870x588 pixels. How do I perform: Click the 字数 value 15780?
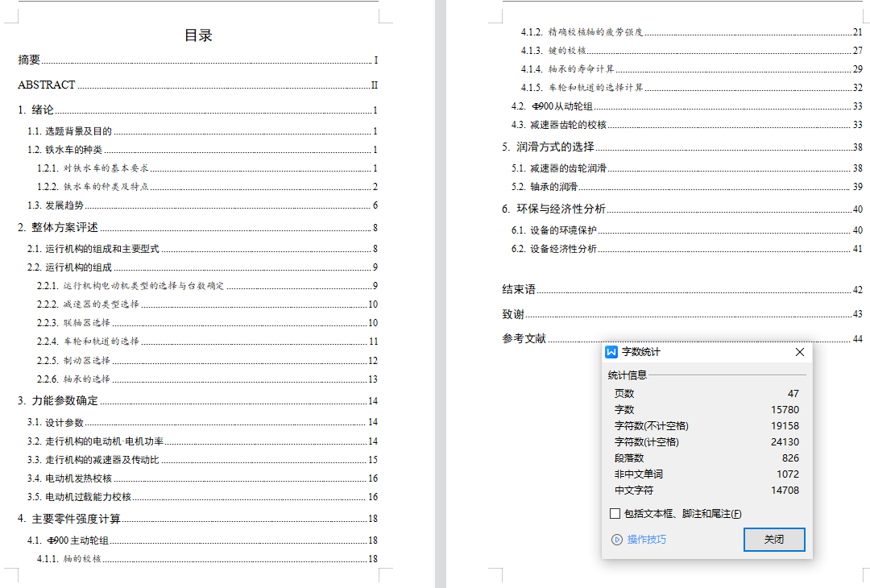pyautogui.click(x=785, y=410)
